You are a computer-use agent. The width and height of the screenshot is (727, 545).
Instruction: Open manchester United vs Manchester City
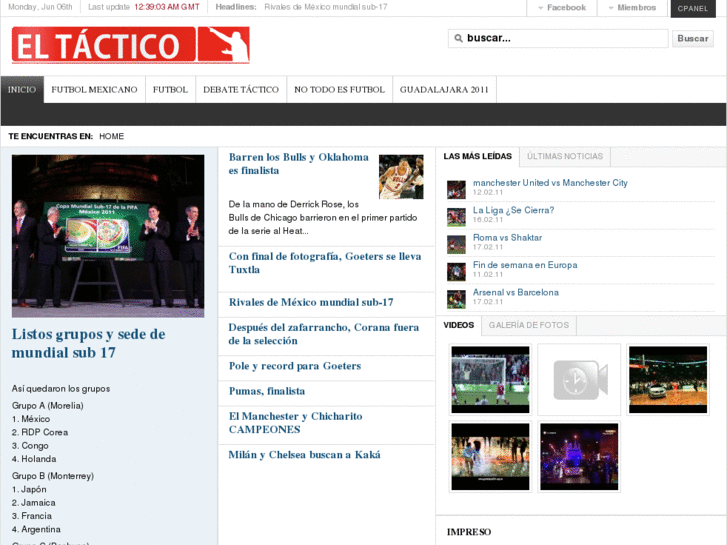pyautogui.click(x=550, y=183)
